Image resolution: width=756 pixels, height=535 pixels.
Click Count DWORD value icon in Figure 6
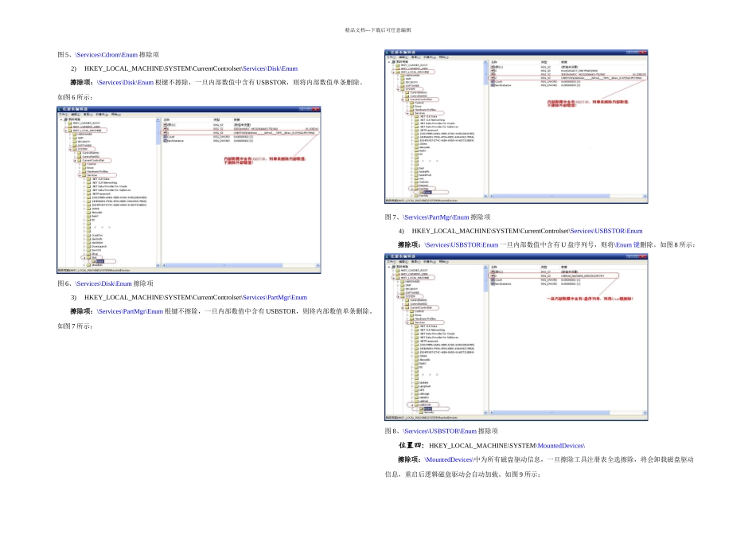coord(165,136)
